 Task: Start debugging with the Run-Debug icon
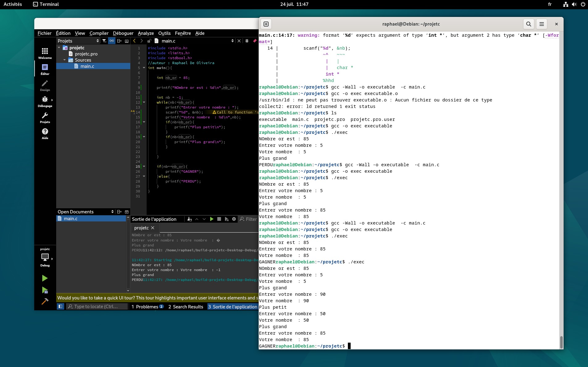(x=45, y=290)
